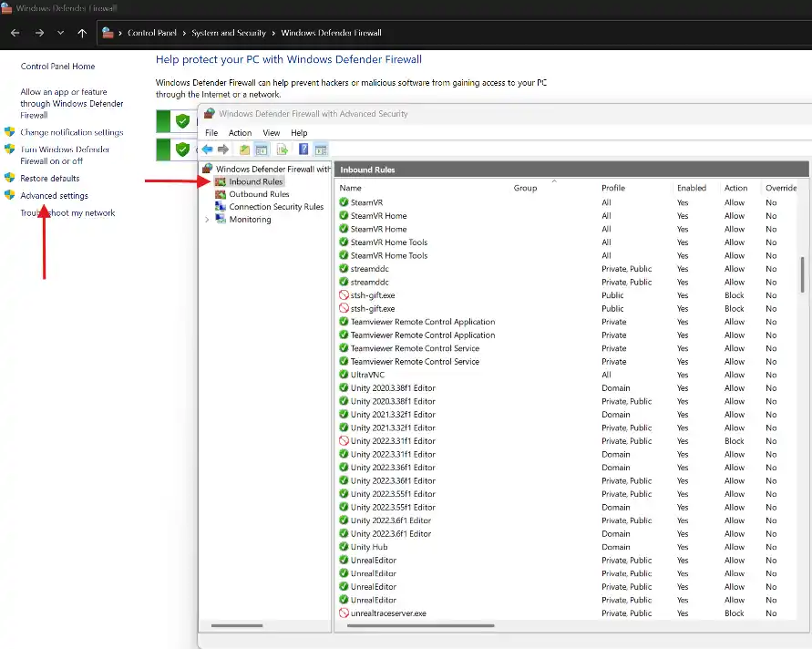Click the Up One Level folder toolbar icon
Viewport: 812px width, 649px height.
point(244,149)
